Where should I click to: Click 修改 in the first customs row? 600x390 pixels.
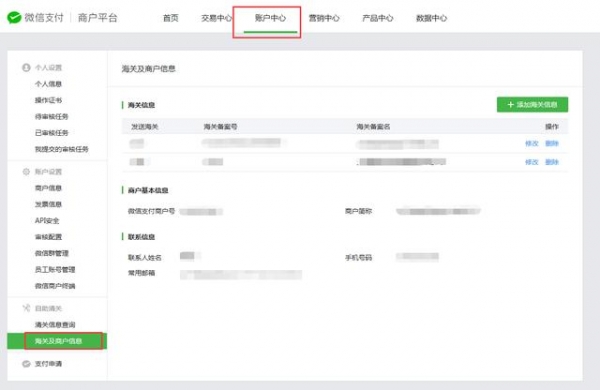click(532, 144)
